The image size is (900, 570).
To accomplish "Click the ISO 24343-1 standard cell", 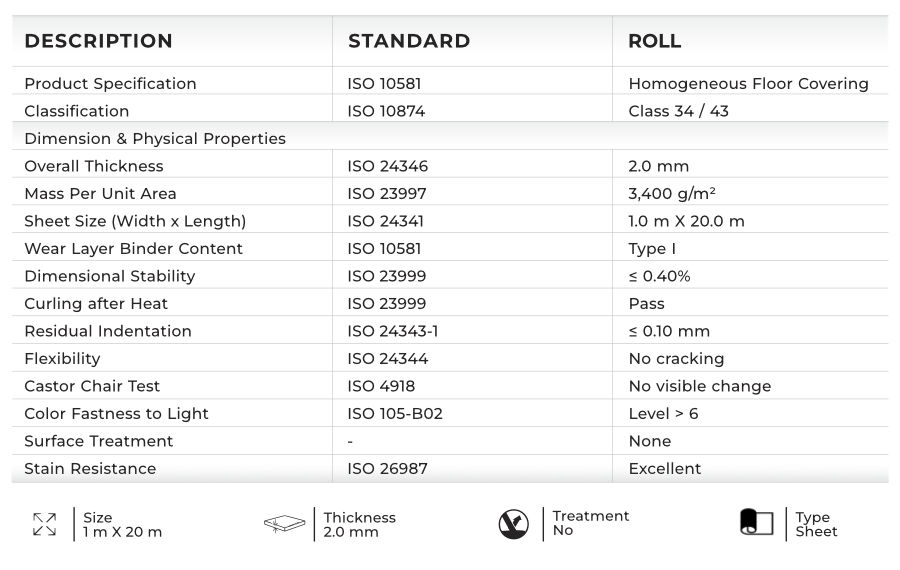I will pos(393,331).
